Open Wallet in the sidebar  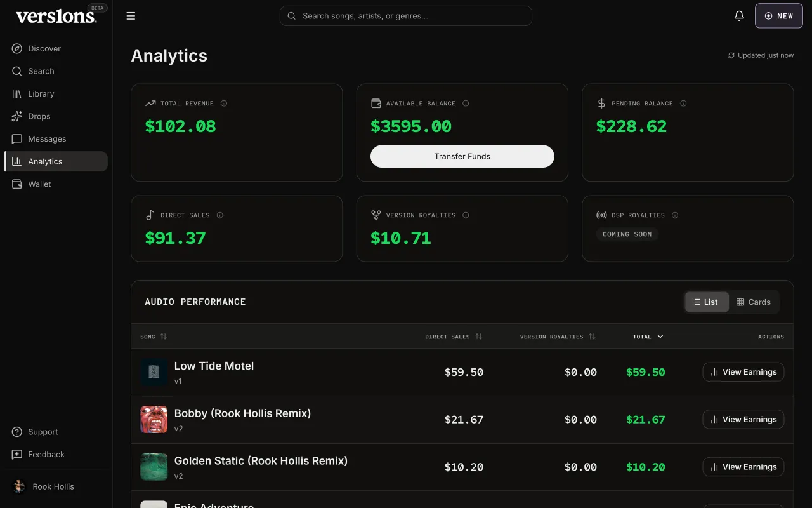click(x=56, y=184)
